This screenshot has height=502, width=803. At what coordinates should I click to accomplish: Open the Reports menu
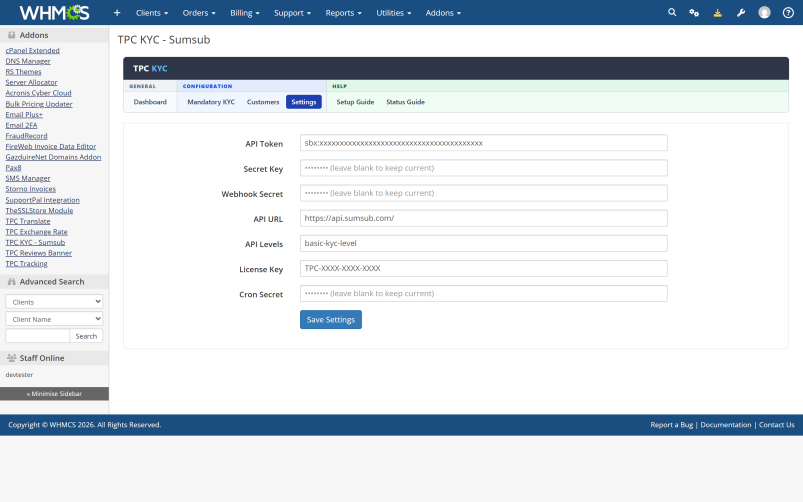coord(343,13)
